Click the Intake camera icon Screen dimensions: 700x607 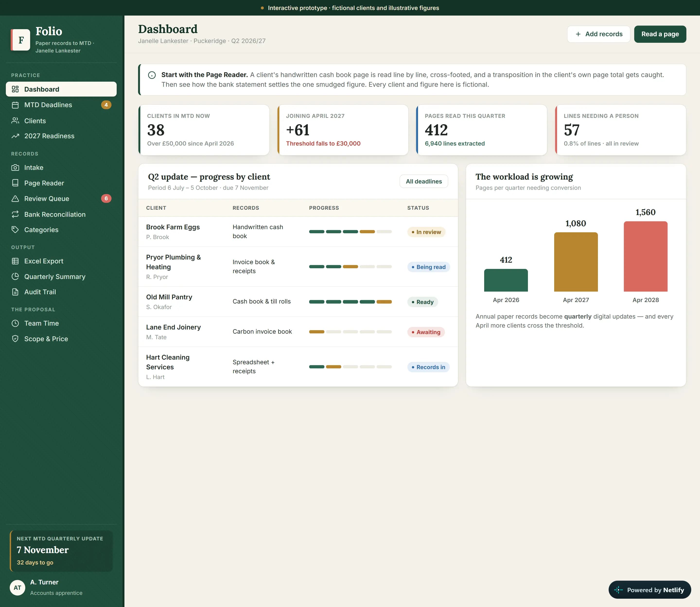pos(15,167)
